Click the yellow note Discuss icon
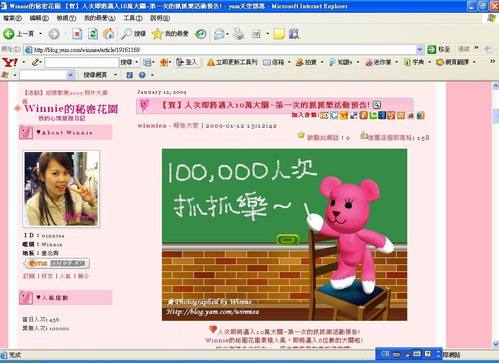This screenshot has width=499, height=363. tap(279, 34)
